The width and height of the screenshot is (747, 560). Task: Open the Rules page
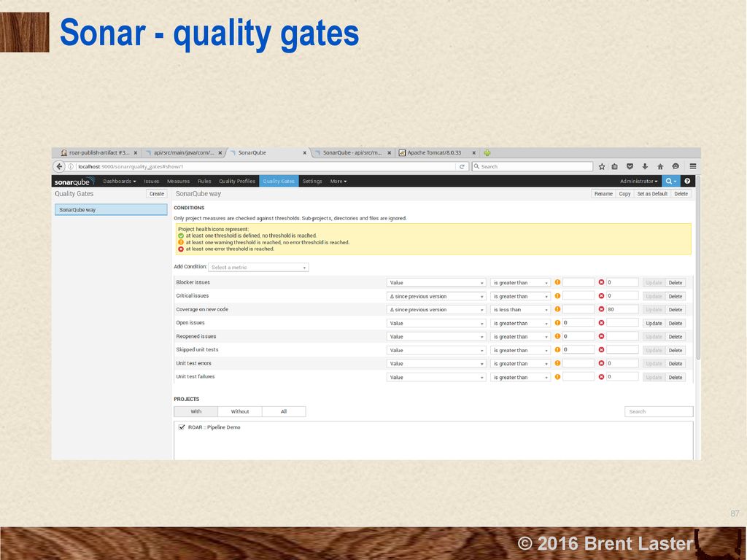click(204, 181)
